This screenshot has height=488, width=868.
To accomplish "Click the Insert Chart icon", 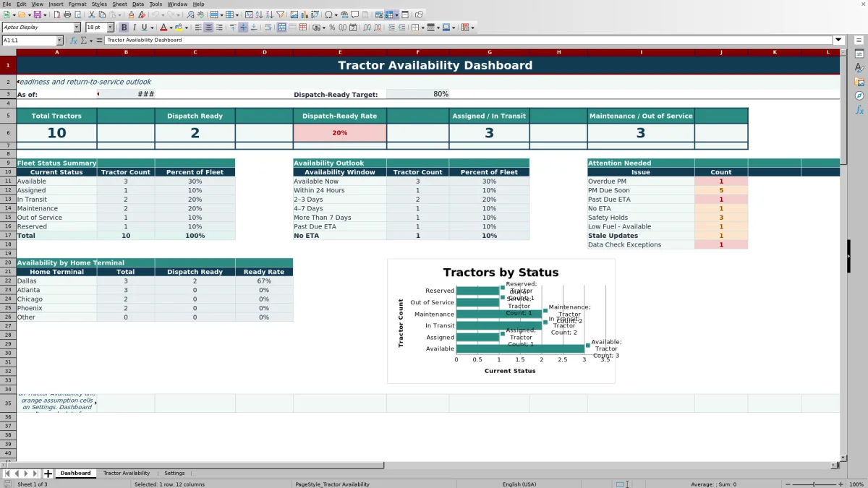I will pyautogui.click(x=304, y=14).
